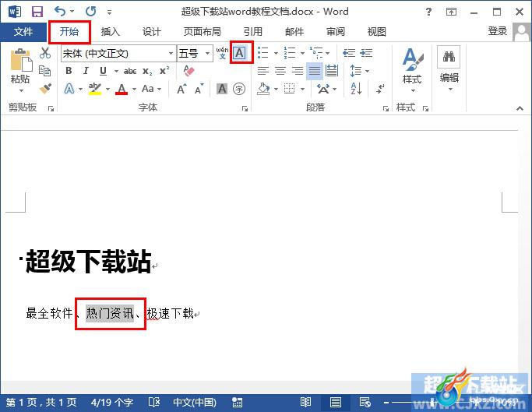Open the Paste clipboard button

[20, 71]
